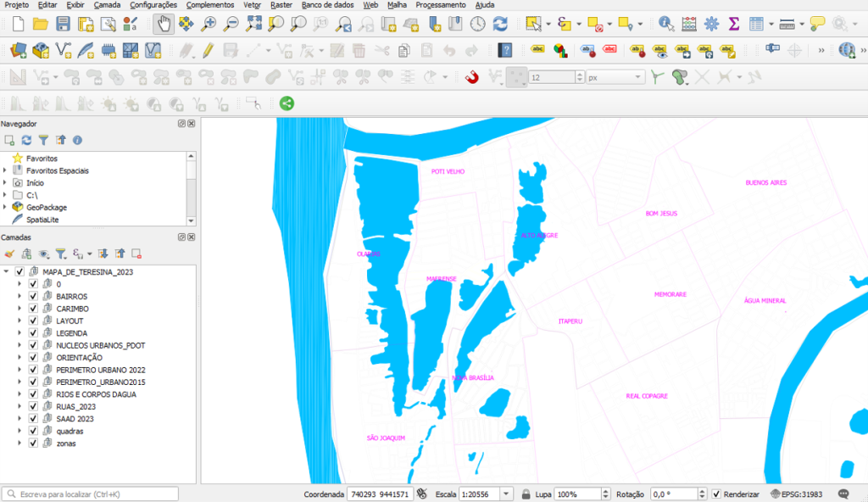
Task: Open the Escala scale dropdown
Action: [506, 494]
